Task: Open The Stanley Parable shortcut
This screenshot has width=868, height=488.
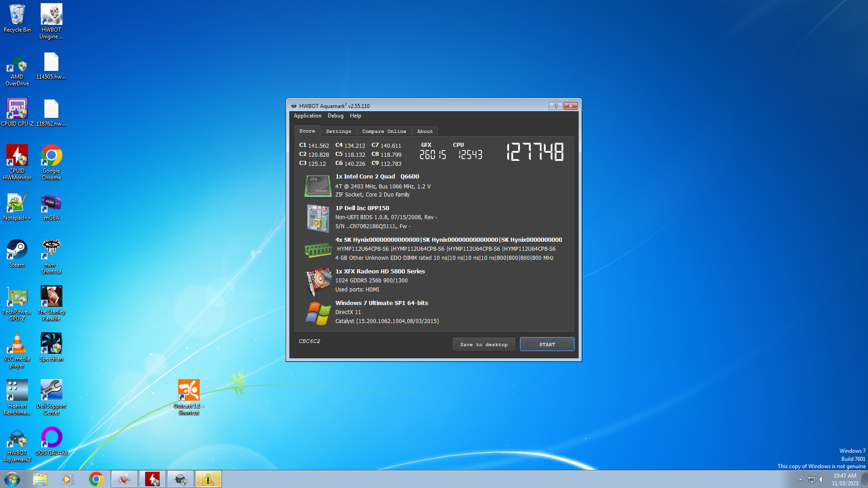Action: tap(51, 303)
